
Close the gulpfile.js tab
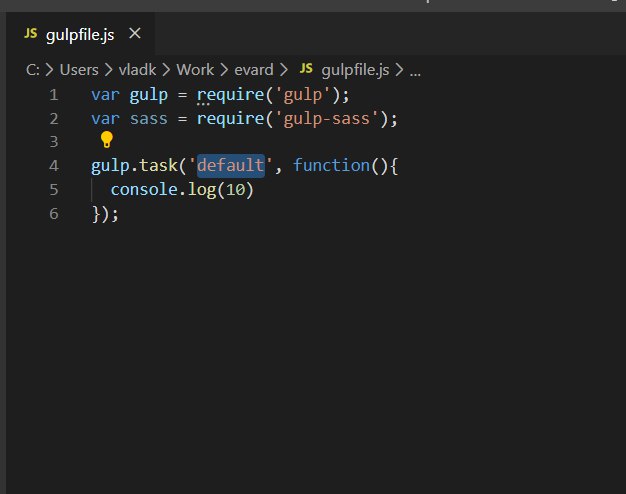pos(135,34)
